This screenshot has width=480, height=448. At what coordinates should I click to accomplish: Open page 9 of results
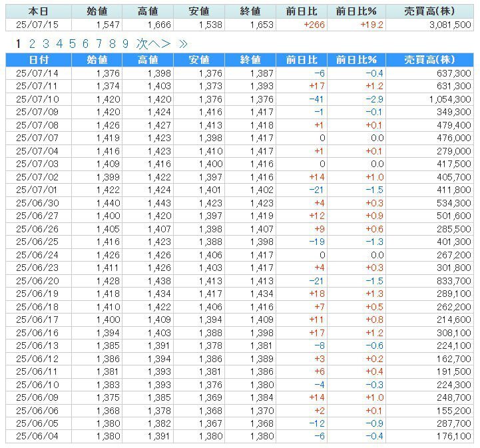coord(126,44)
